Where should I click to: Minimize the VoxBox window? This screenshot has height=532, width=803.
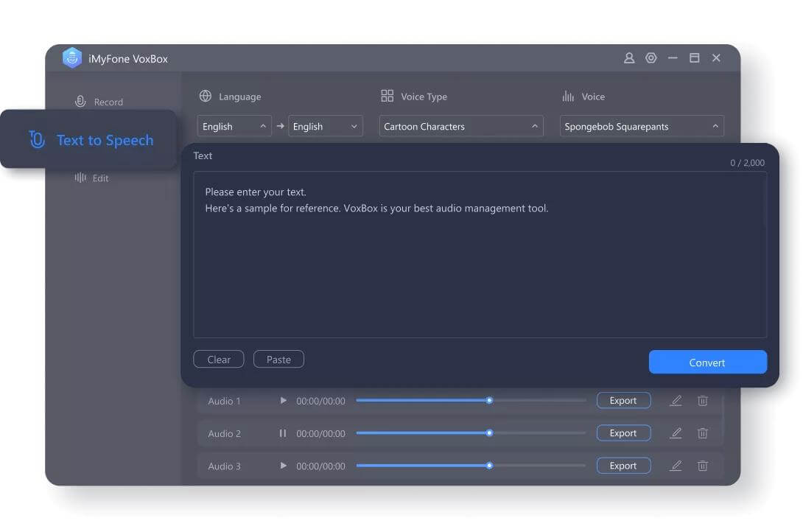[673, 58]
